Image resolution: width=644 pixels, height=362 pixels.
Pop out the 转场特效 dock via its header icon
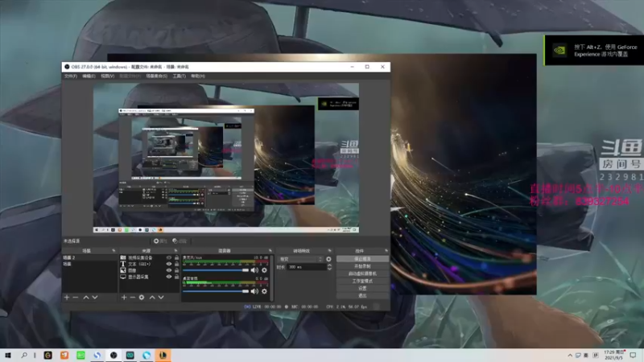click(x=330, y=250)
